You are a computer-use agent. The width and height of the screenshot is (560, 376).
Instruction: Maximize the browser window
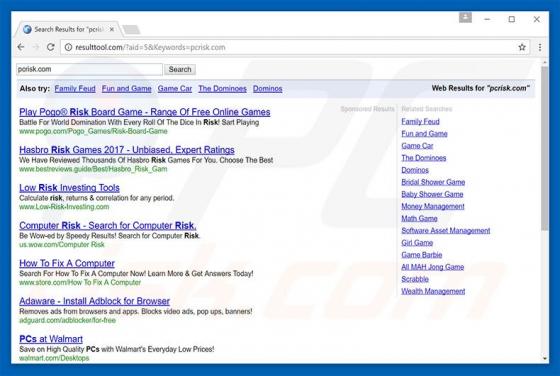(511, 19)
